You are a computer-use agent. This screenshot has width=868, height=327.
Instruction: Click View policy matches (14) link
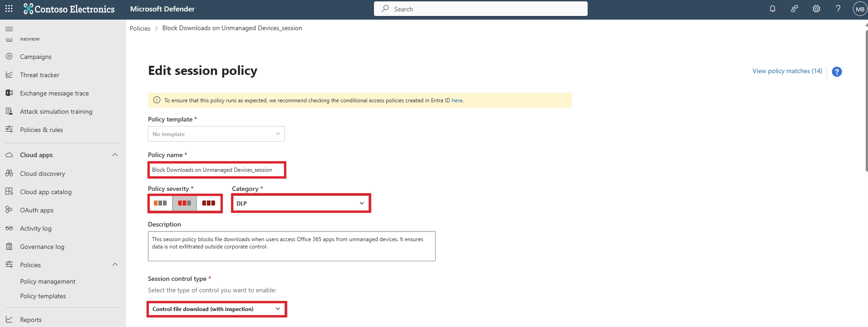click(787, 71)
